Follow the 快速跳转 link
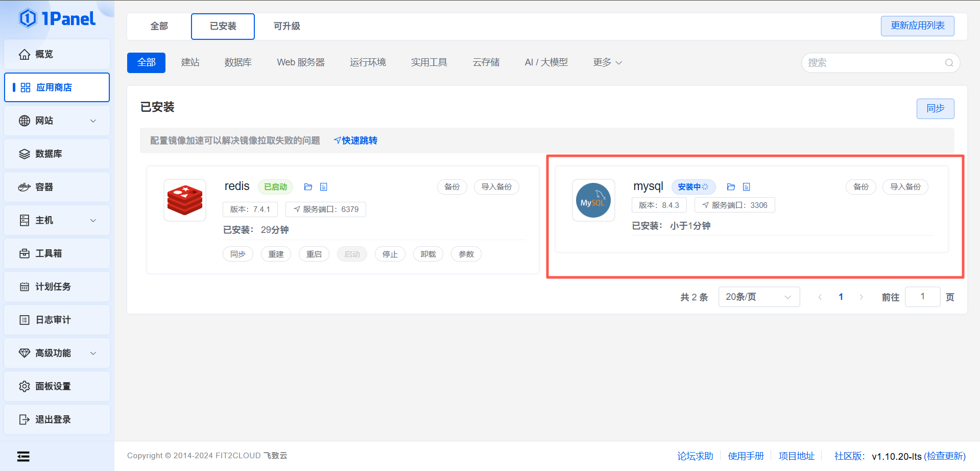Image resolution: width=980 pixels, height=471 pixels. coord(355,140)
